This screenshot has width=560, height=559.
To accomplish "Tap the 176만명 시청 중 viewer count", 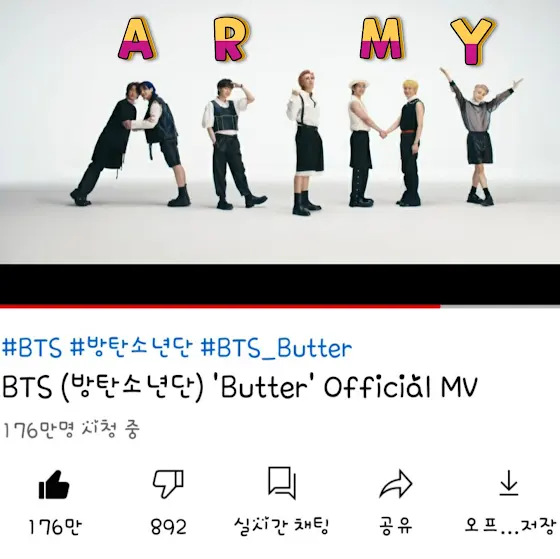I will click(x=71, y=430).
